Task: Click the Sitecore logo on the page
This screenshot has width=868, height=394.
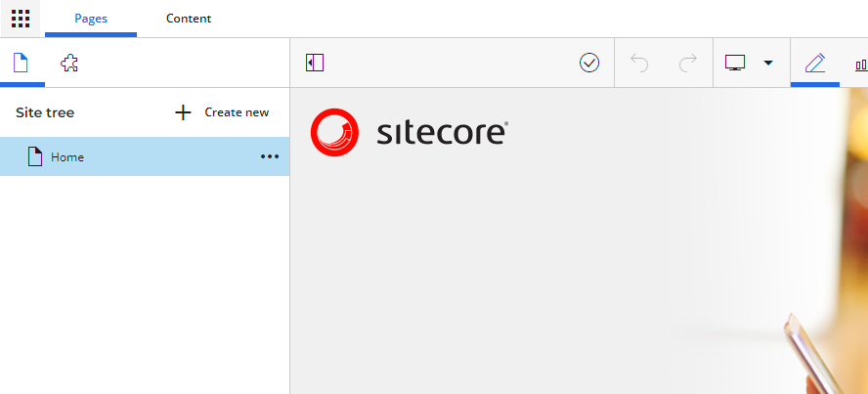Action: pyautogui.click(x=409, y=133)
